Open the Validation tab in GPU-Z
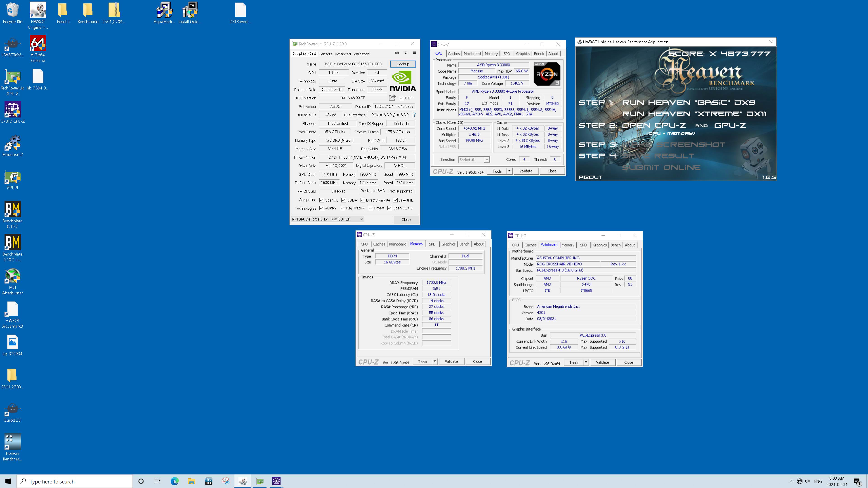This screenshot has height=488, width=868. [361, 54]
